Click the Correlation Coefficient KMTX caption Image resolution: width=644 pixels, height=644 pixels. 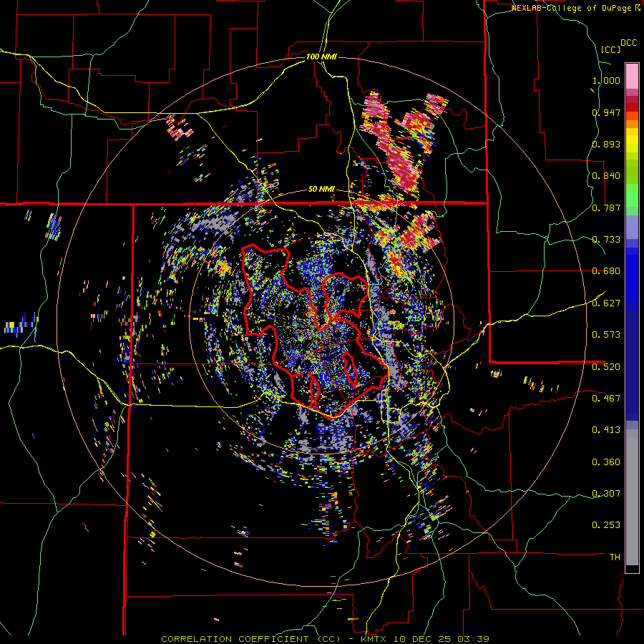326,639
